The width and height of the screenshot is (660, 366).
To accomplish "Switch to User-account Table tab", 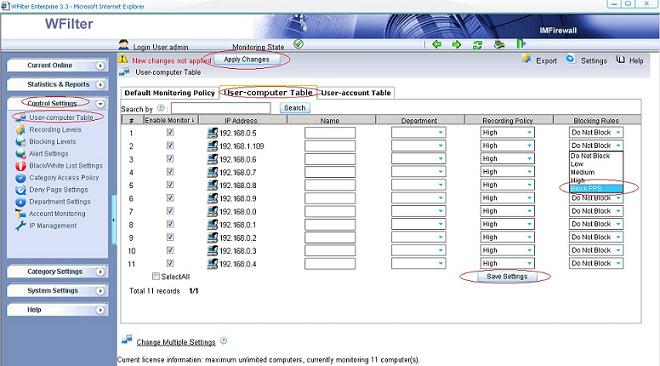I will coord(356,93).
